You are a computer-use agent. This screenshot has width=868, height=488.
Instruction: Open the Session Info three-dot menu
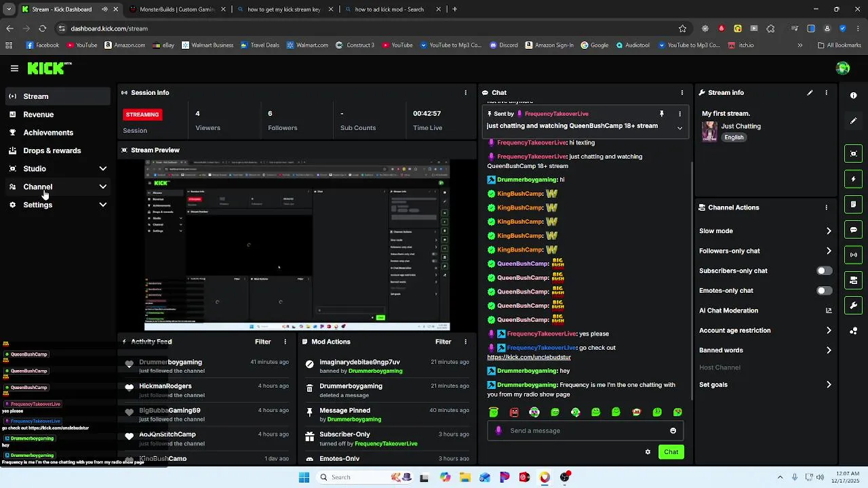coord(465,92)
